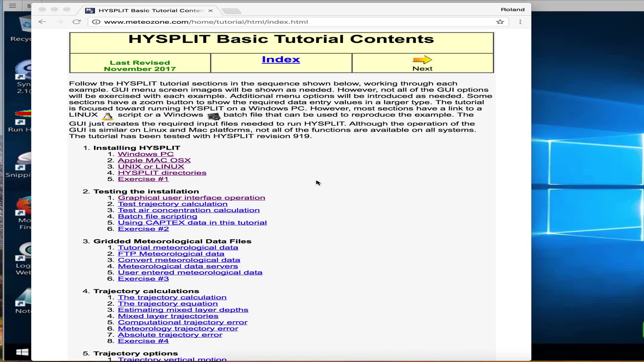The height and width of the screenshot is (362, 644).
Task: Go back with the browser arrow
Action: (x=42, y=22)
